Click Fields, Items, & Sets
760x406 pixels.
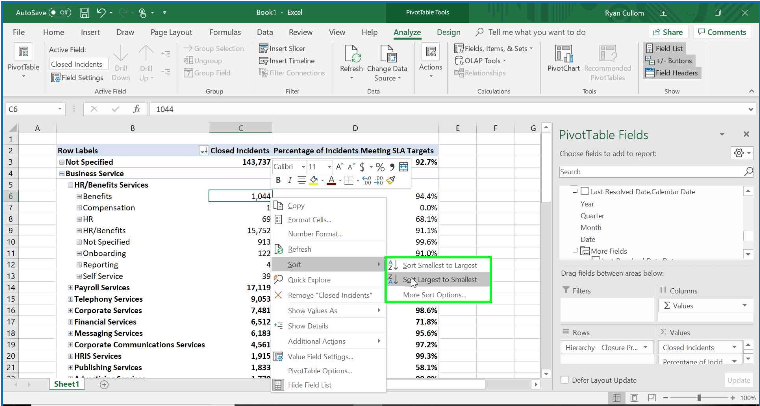tap(493, 48)
